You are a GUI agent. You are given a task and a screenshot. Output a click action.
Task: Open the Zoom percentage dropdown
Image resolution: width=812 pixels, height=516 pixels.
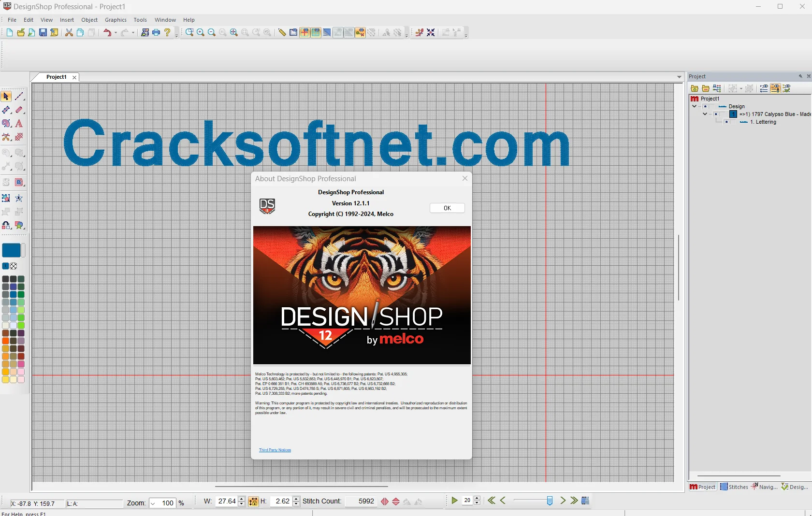[x=153, y=503]
